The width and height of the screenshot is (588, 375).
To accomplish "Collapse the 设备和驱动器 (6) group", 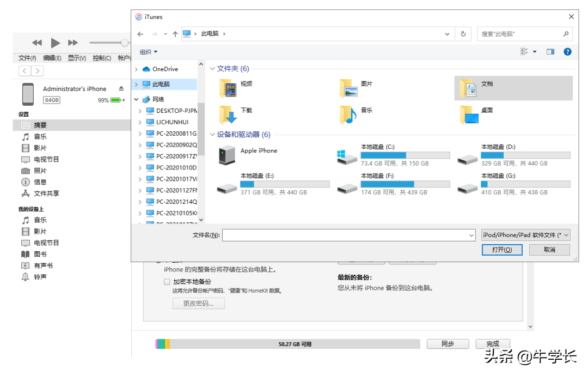I will coord(212,135).
